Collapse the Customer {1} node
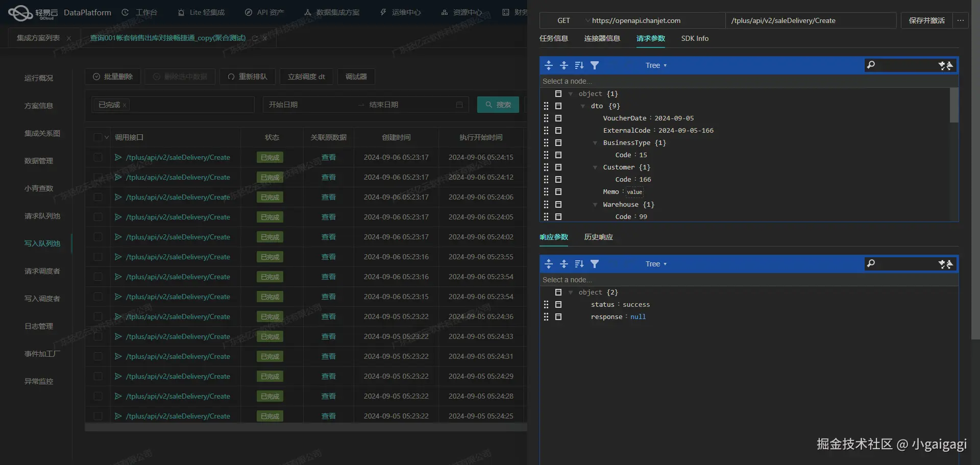This screenshot has width=980, height=465. (x=595, y=167)
